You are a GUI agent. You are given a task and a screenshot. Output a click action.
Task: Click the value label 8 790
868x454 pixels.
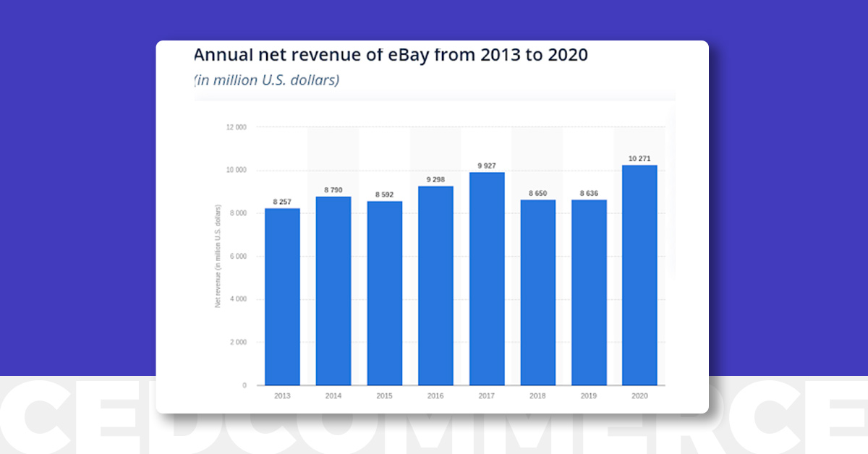[333, 190]
